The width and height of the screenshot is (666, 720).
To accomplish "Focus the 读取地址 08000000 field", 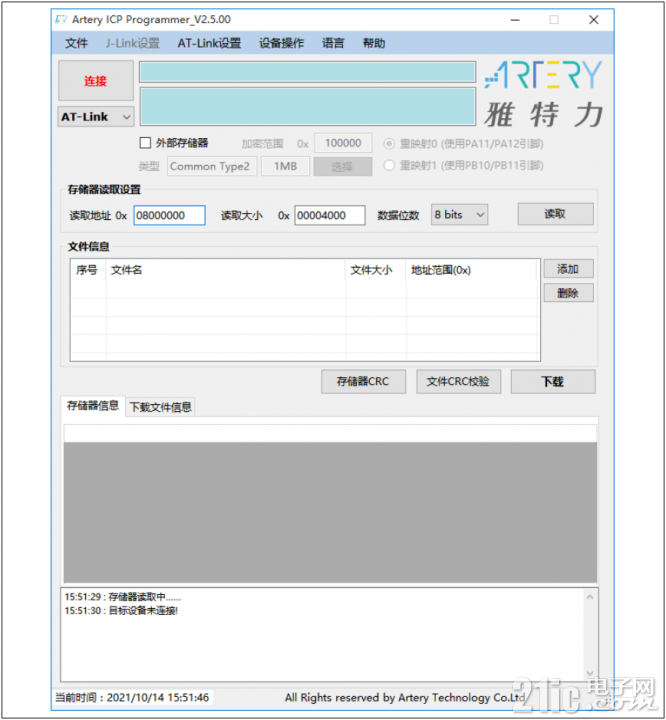I will pyautogui.click(x=169, y=215).
